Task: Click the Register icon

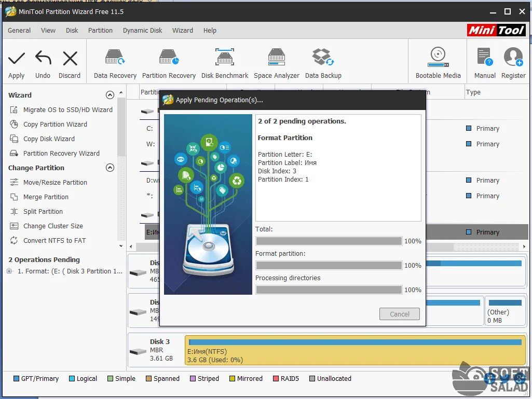Action: coord(513,57)
